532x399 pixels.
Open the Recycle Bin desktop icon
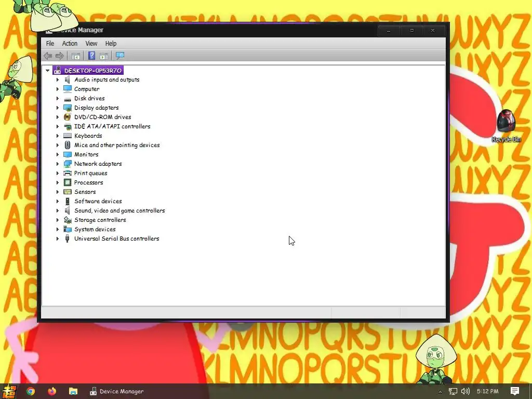pos(506,126)
